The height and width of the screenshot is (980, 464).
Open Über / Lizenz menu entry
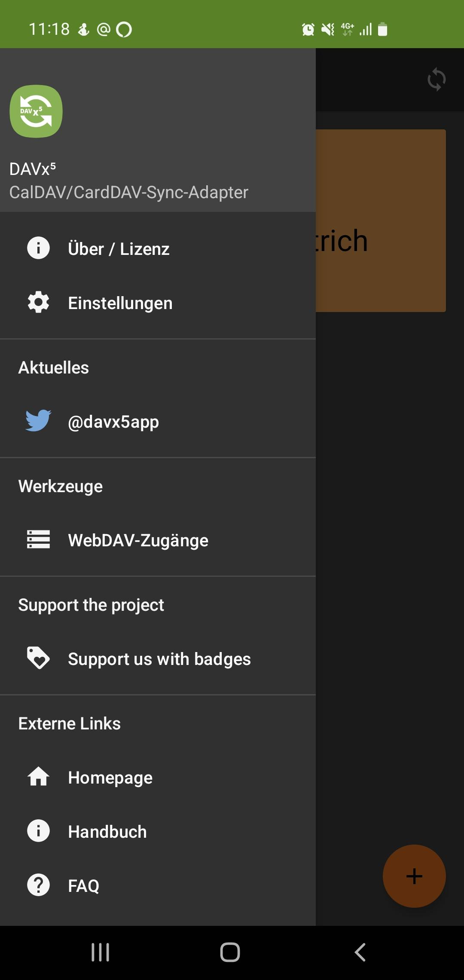[119, 249]
